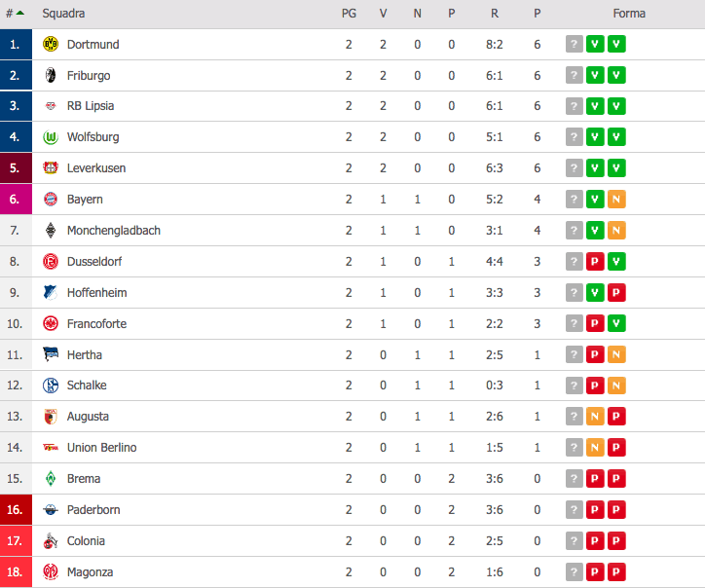The height and width of the screenshot is (588, 705).
Task: Click the Dortmund club crest icon
Action: coord(51,44)
